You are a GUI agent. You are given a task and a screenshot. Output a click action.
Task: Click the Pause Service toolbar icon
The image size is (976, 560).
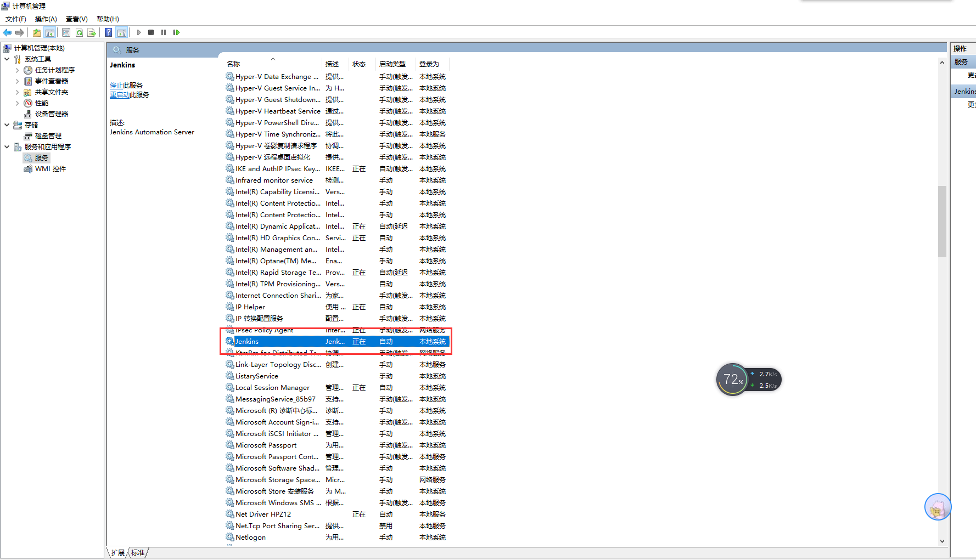tap(164, 32)
